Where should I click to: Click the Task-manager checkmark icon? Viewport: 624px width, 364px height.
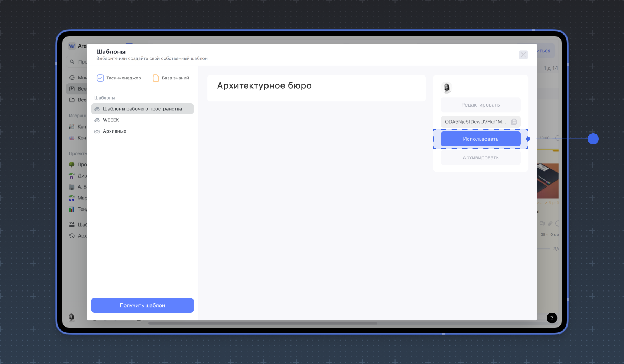(100, 78)
